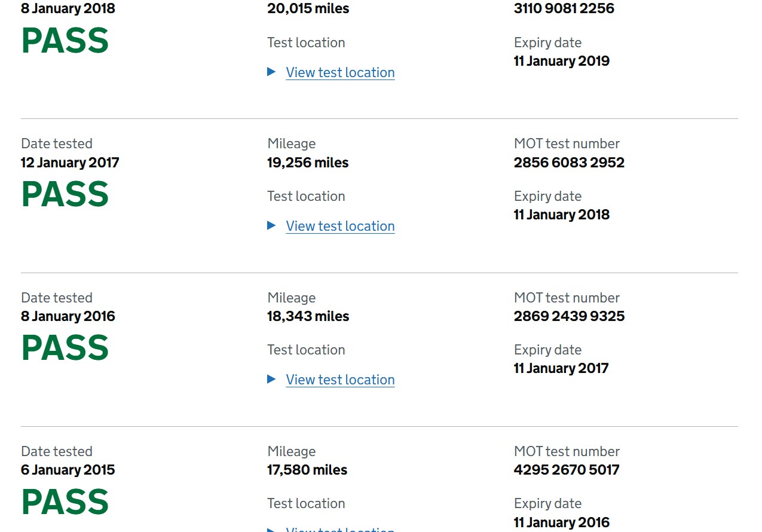Click the PASS result for 8 January 2016
The image size is (762, 532).
[x=65, y=348]
